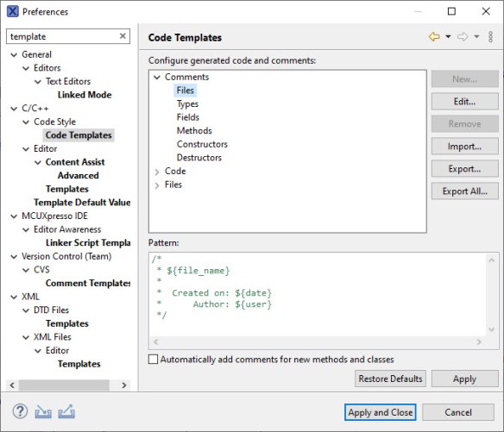
Task: Click pattern area scroll right arrow
Action: point(479,342)
